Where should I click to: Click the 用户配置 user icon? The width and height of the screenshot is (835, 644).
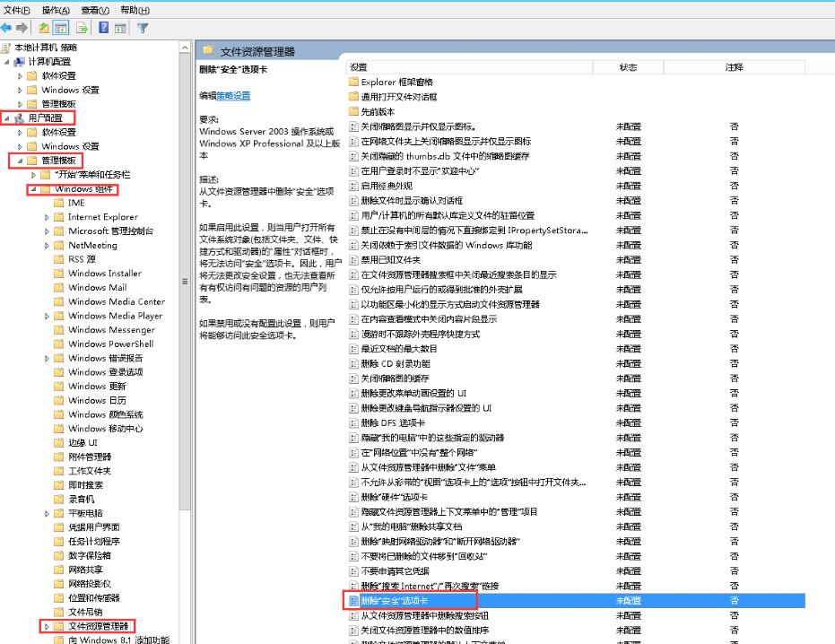pos(19,117)
